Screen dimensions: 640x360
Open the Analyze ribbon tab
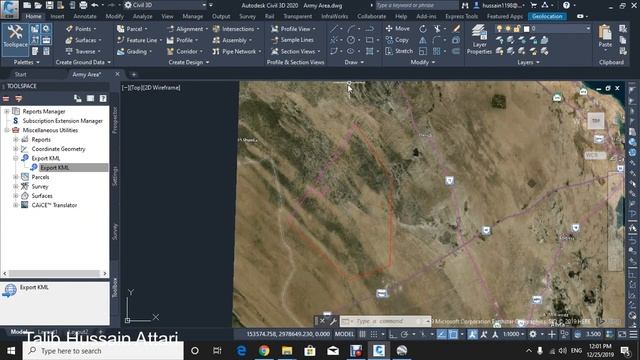pyautogui.click(x=142, y=16)
